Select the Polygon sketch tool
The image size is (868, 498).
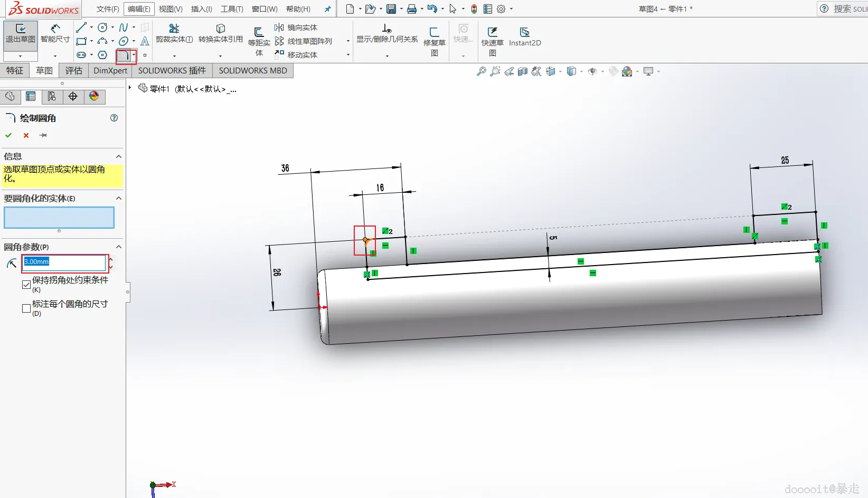tap(102, 55)
